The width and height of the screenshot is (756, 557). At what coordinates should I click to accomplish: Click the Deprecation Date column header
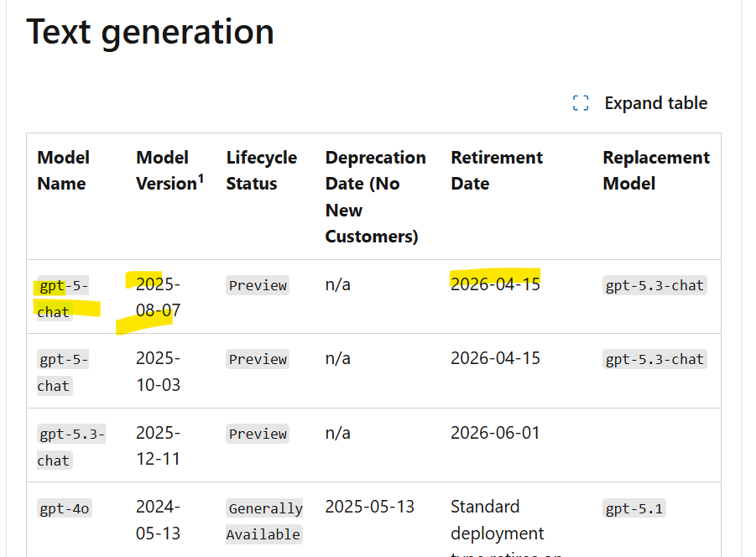coord(376,196)
